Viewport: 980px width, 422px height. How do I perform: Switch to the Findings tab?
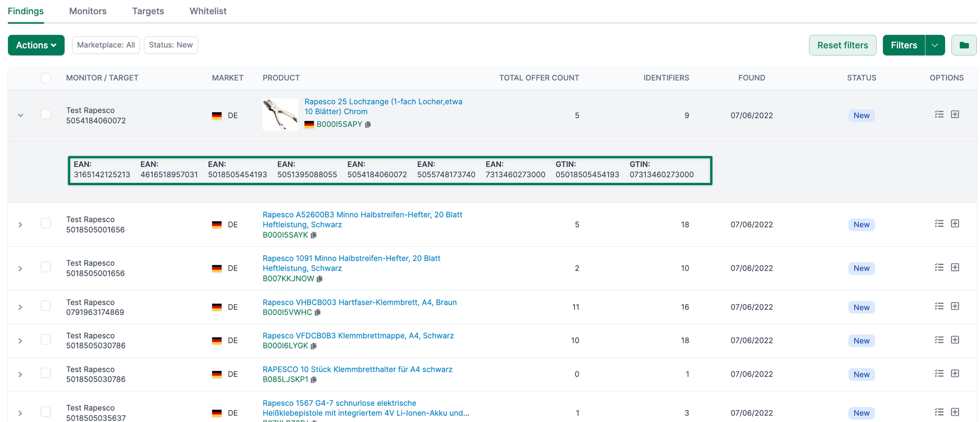coord(26,11)
